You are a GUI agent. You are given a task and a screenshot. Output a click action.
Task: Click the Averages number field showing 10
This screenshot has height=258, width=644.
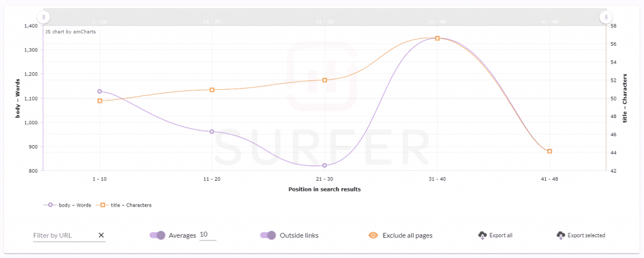[207, 235]
